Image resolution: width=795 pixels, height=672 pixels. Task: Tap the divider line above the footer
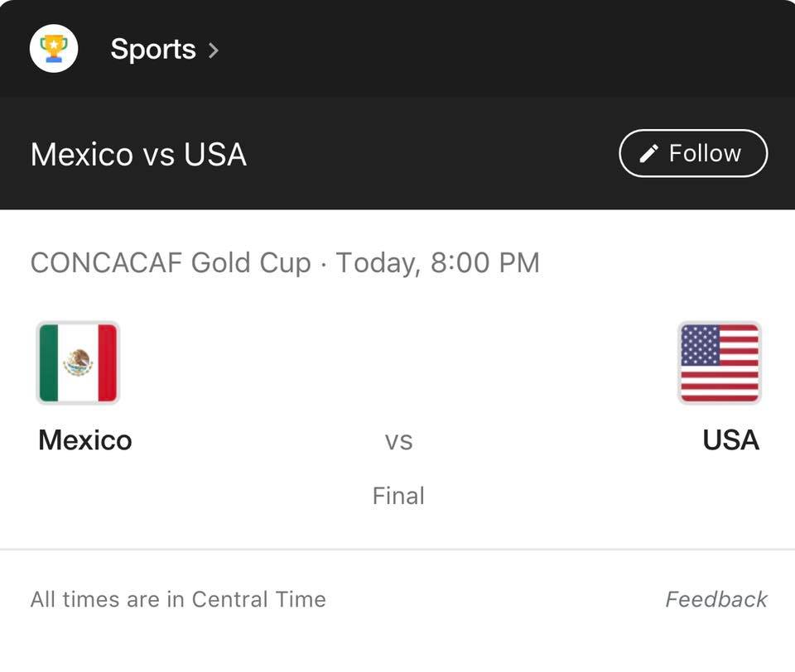(x=397, y=549)
